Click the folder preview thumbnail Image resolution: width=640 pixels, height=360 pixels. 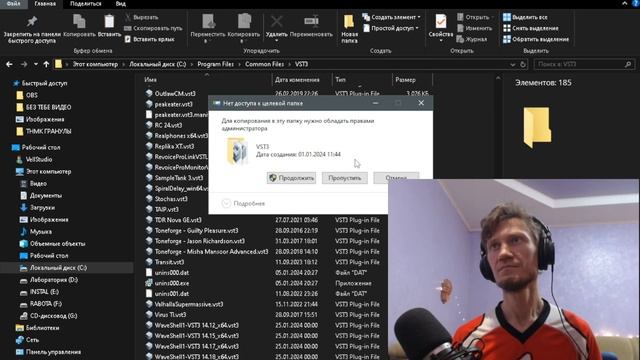537,127
